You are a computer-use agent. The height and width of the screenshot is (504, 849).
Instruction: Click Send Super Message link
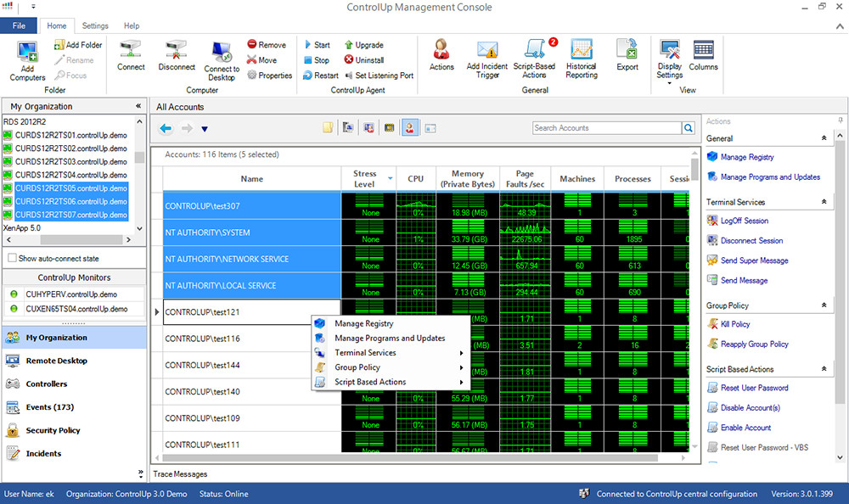click(754, 260)
